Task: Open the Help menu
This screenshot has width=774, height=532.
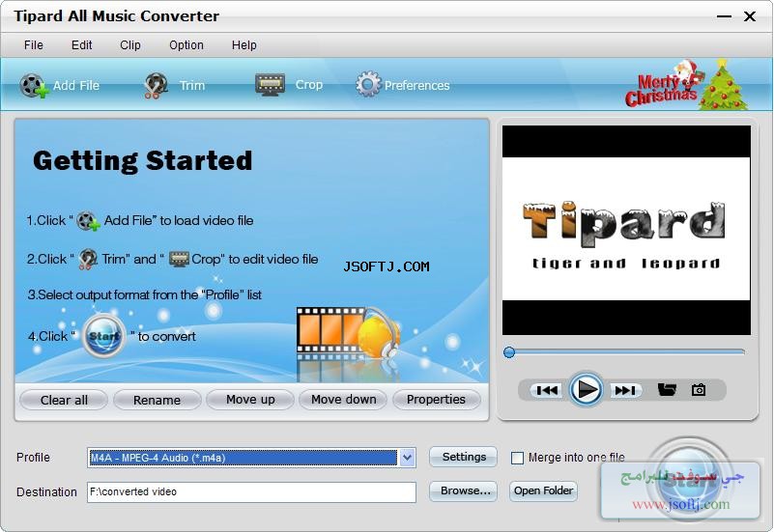Action: point(244,45)
